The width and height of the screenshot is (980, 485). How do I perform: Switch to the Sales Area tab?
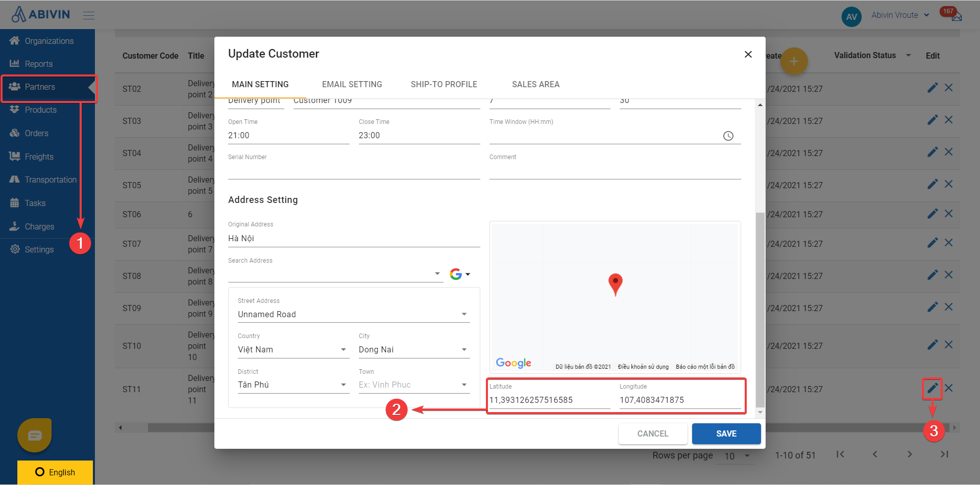536,84
